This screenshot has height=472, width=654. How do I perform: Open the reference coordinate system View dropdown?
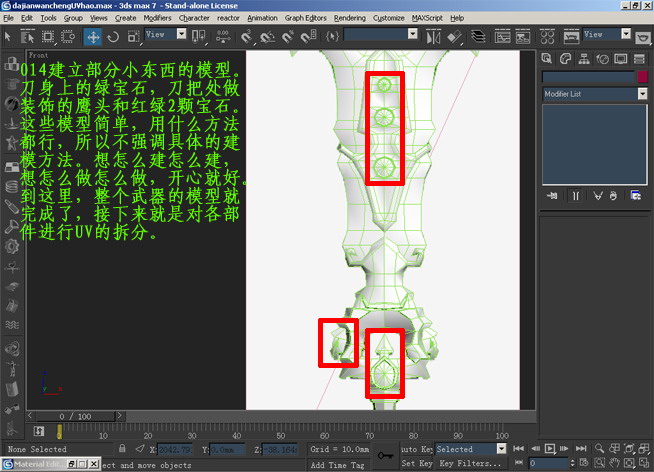[165, 34]
